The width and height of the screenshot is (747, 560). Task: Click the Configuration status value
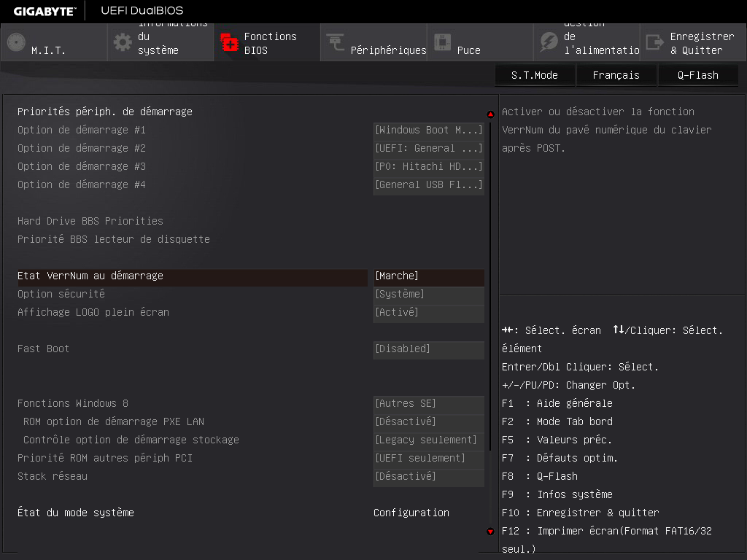[411, 513]
